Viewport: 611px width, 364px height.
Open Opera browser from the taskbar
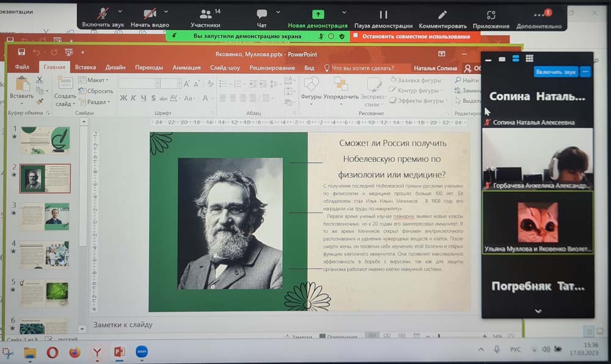[x=53, y=352]
